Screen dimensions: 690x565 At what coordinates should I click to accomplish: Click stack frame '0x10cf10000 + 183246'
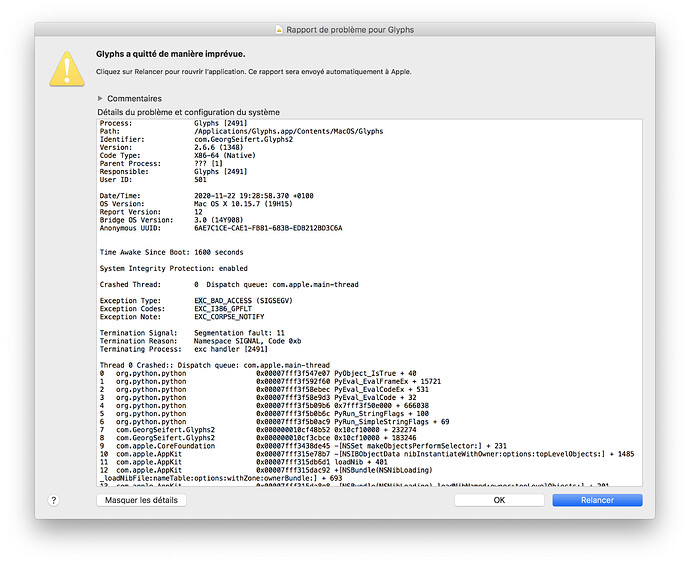375,438
